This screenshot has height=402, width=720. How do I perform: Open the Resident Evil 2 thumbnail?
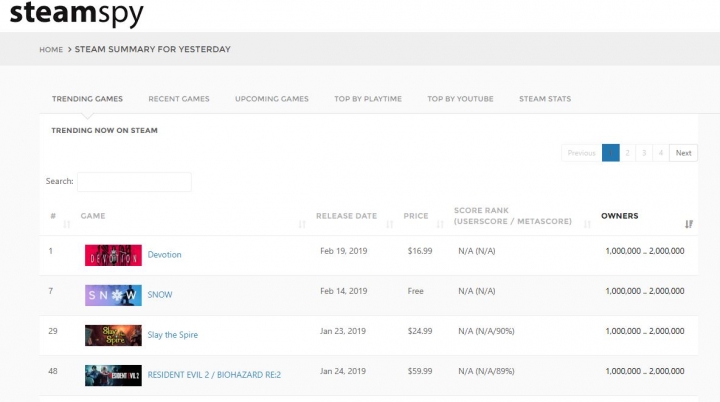click(113, 375)
